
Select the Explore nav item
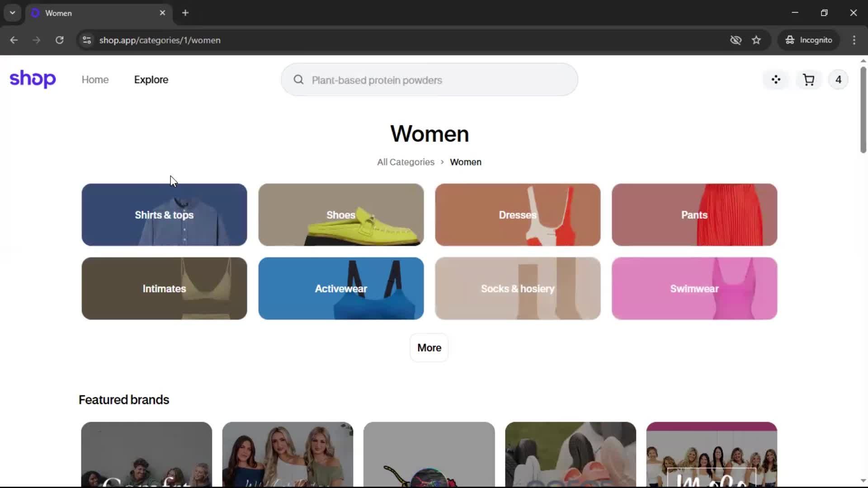(151, 80)
